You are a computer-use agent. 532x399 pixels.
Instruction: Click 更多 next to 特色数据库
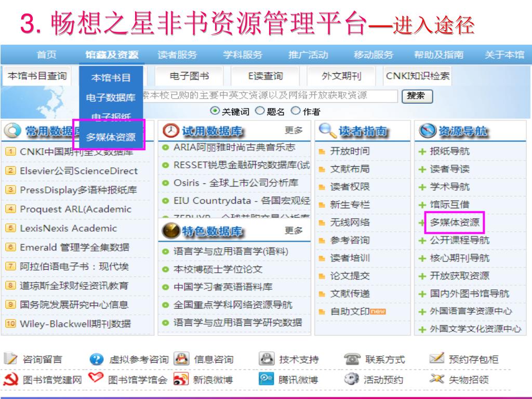[294, 230]
